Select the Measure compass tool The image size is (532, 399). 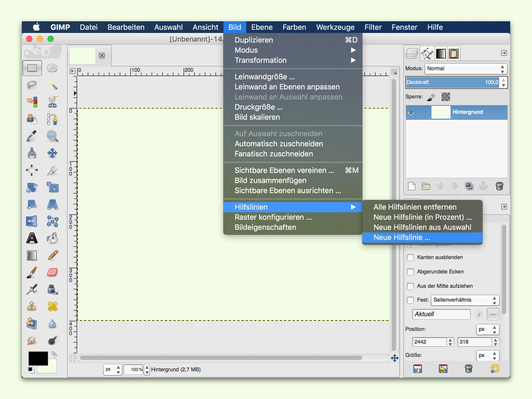coord(32,153)
